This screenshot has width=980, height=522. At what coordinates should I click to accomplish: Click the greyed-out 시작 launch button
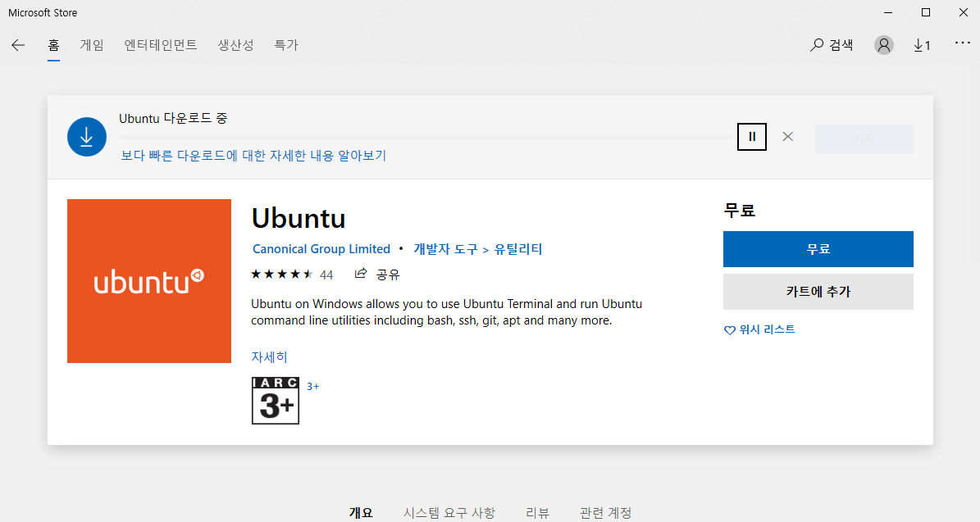pyautogui.click(x=864, y=139)
